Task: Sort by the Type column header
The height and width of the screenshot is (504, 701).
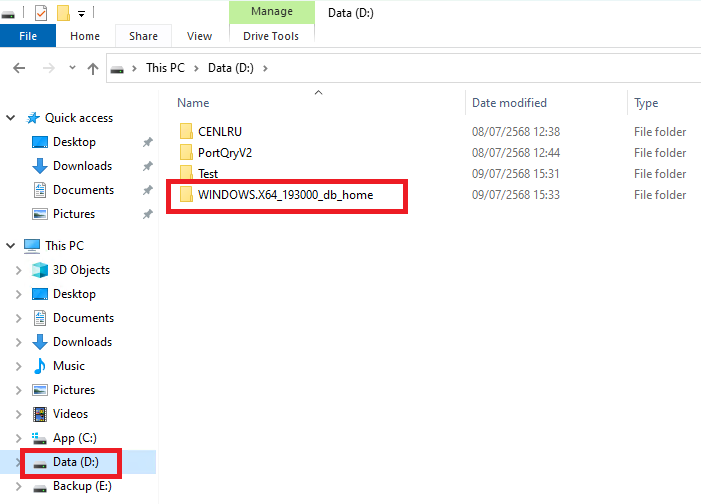Action: 646,103
